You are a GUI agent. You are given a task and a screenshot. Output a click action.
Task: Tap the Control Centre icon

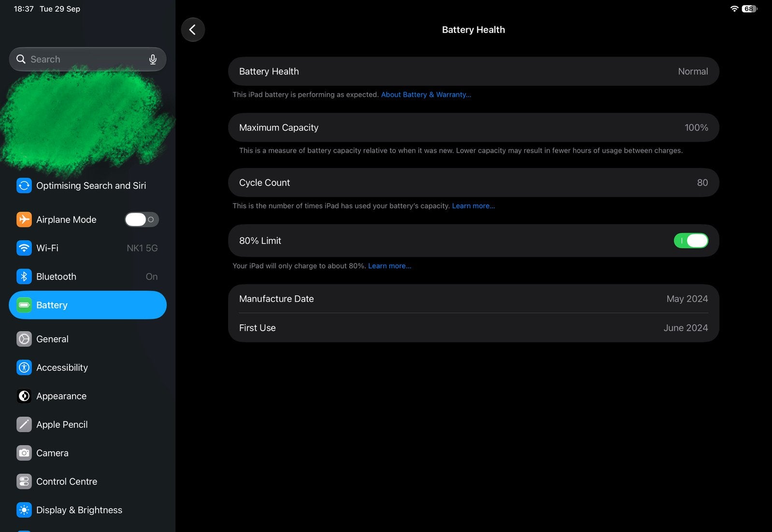coord(24,481)
